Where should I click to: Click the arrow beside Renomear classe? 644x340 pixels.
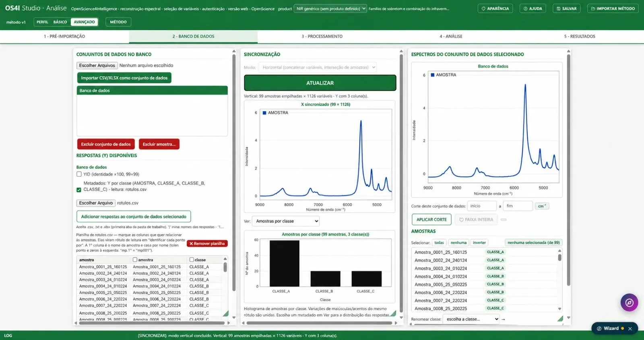coord(503,319)
